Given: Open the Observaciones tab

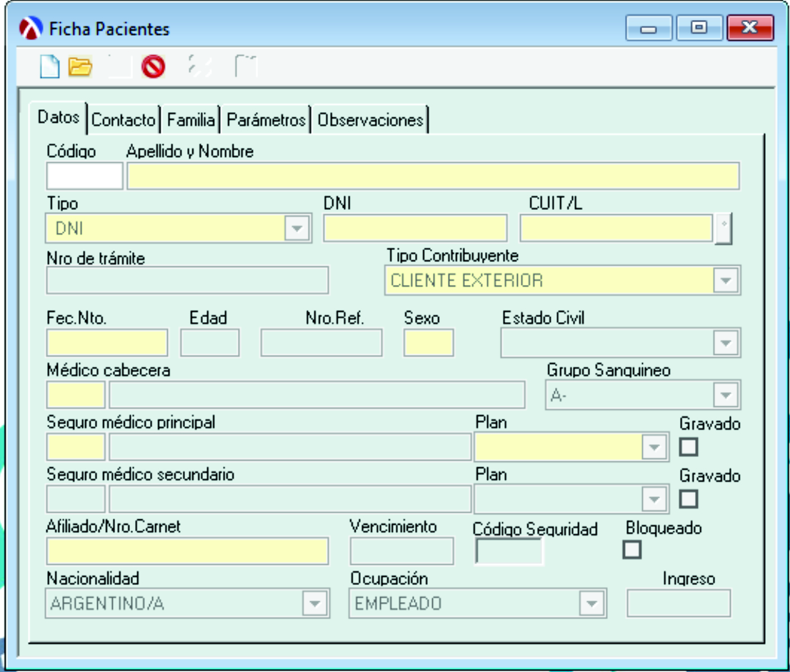Looking at the screenshot, I should tap(370, 120).
